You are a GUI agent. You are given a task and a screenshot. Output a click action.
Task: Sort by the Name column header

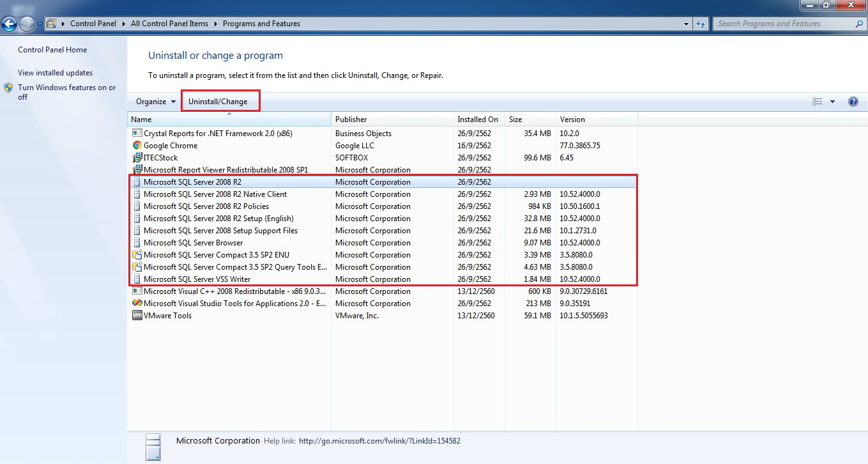tap(229, 120)
